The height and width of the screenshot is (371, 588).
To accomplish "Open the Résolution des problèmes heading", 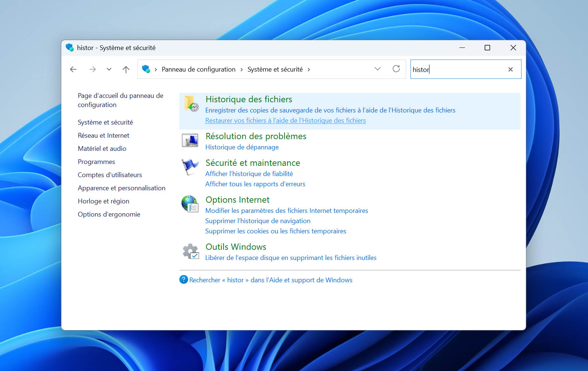I will [256, 136].
